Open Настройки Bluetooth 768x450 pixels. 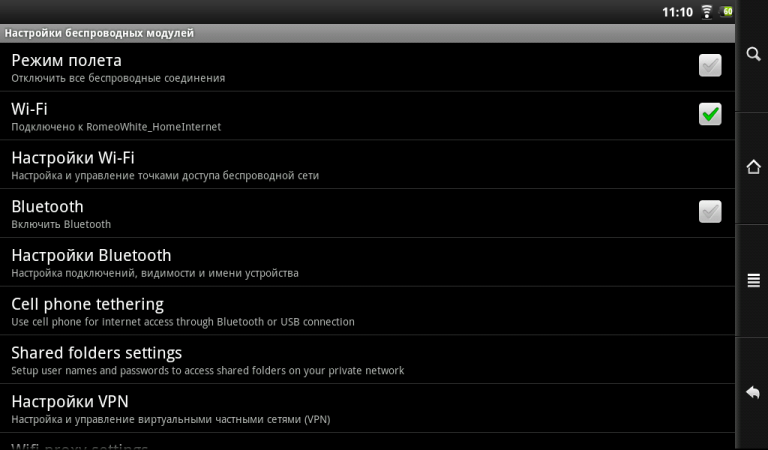point(91,255)
